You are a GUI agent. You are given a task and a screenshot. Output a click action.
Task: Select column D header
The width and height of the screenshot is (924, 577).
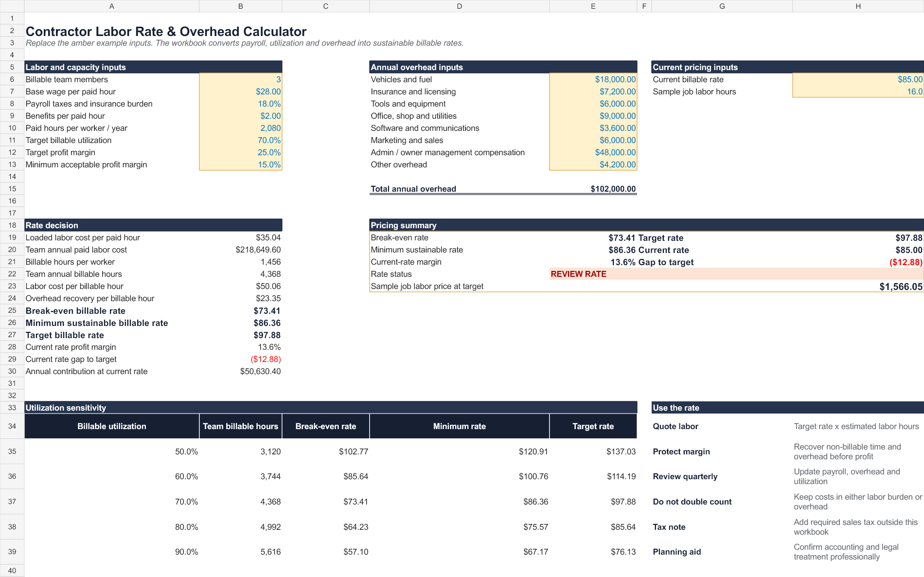(x=460, y=6)
